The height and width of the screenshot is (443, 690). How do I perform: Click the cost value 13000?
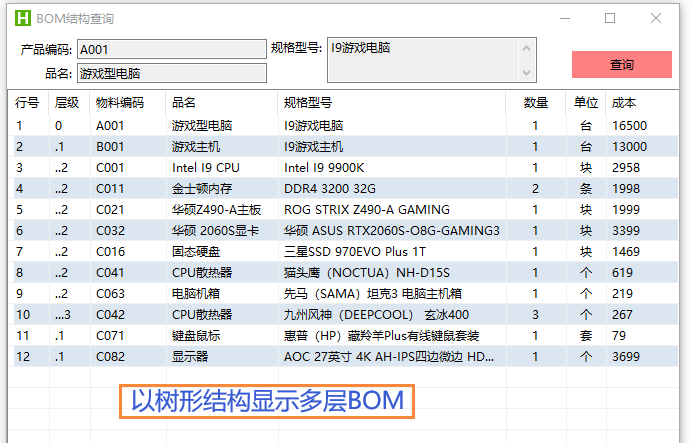(x=629, y=147)
